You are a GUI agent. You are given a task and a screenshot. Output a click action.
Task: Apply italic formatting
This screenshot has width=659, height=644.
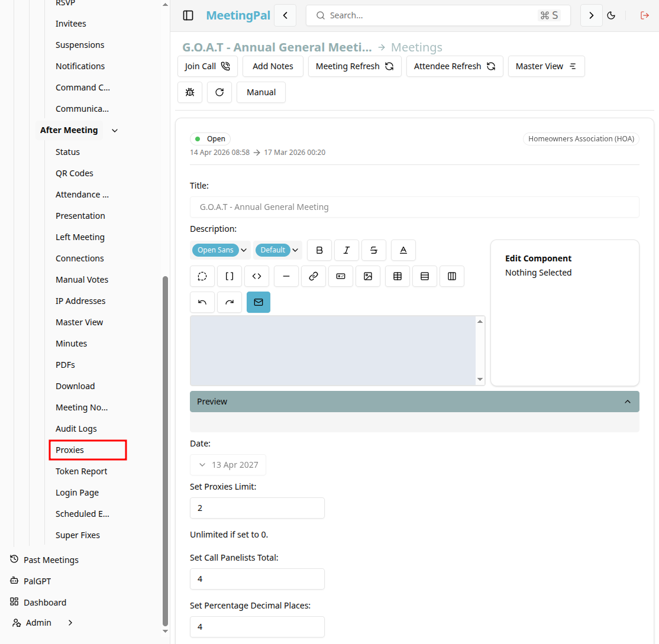click(x=346, y=250)
